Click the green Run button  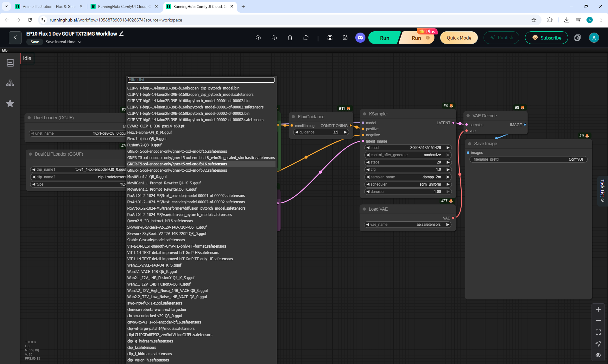coord(384,38)
